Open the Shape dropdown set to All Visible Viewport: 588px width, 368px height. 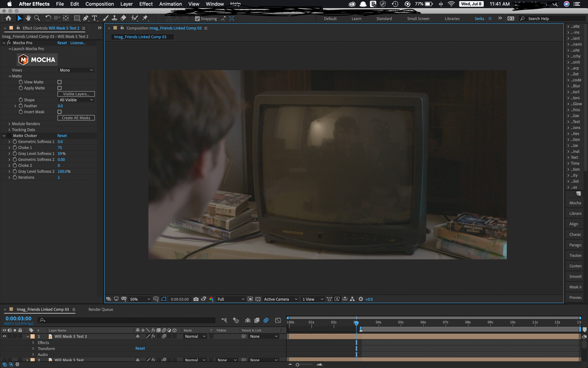[76, 100]
